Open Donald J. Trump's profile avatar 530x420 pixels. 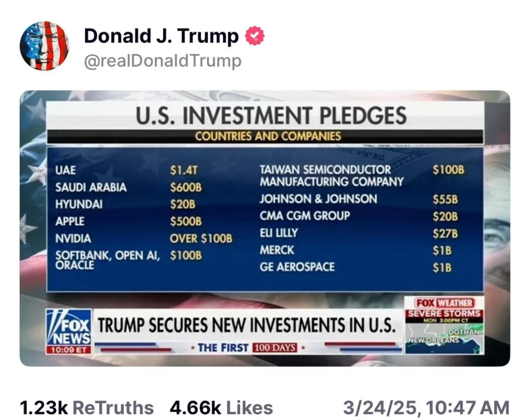point(44,46)
